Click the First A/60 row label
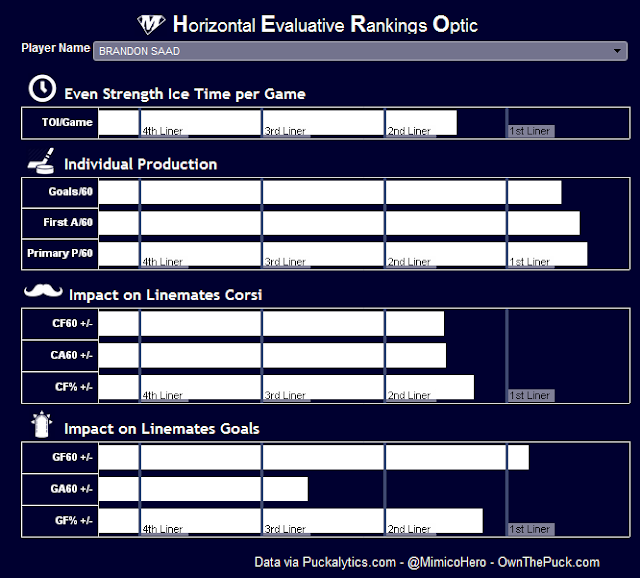 (68, 222)
